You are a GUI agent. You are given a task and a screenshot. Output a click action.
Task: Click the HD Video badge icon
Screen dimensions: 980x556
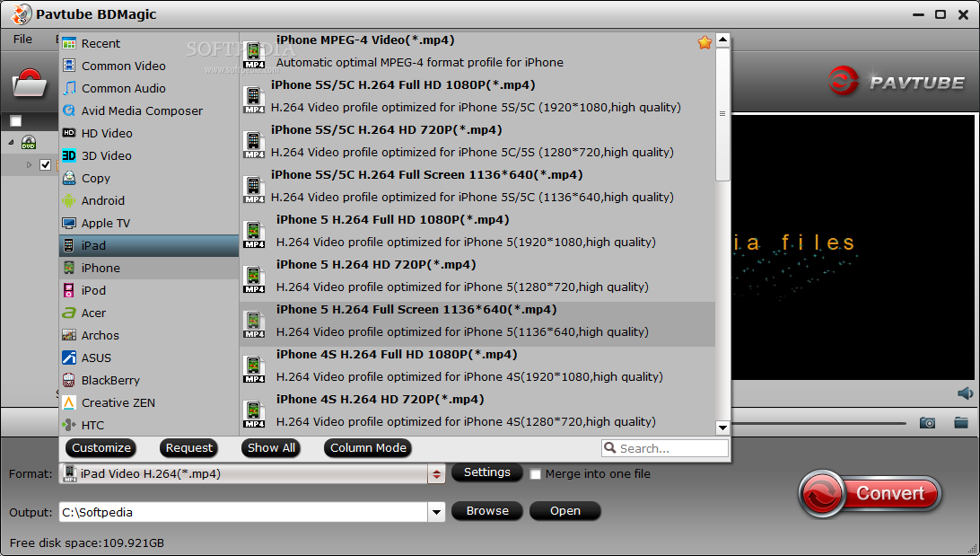pyautogui.click(x=69, y=133)
